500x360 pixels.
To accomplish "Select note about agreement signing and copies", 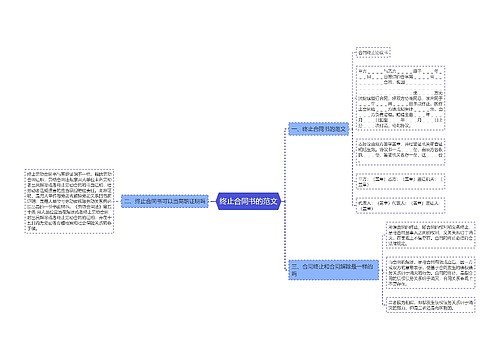I will pos(400,152).
